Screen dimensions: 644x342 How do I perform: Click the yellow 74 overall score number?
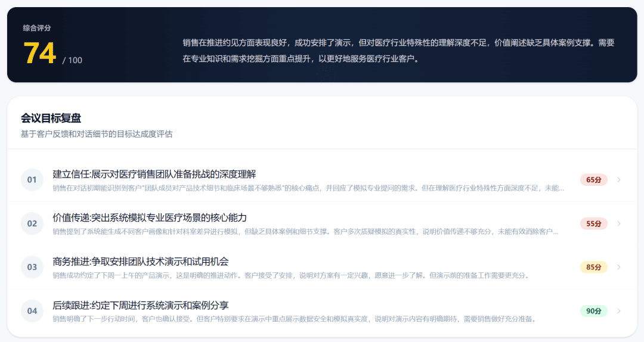point(39,54)
